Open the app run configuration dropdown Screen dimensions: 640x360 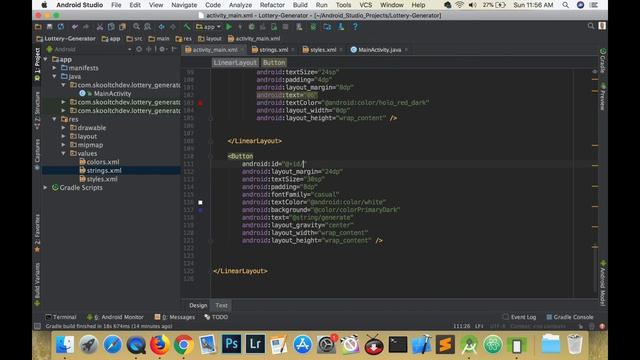[209, 27]
